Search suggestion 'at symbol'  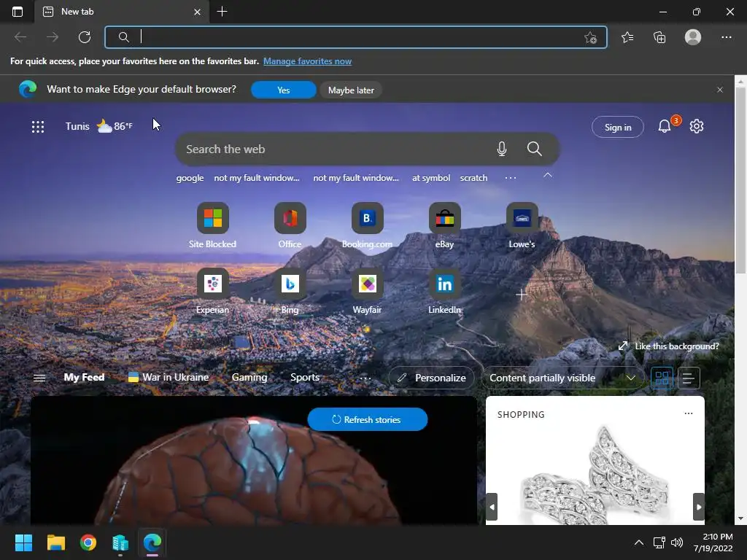(x=430, y=178)
